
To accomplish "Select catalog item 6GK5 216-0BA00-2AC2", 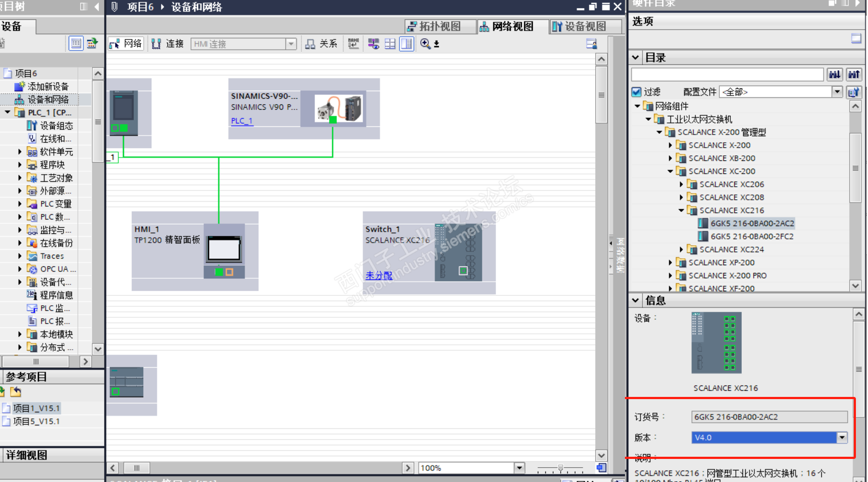I will (x=752, y=223).
